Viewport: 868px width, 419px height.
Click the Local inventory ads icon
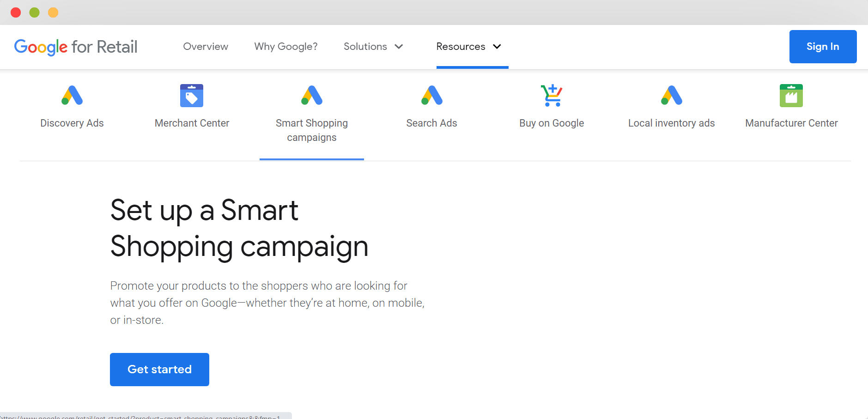672,95
